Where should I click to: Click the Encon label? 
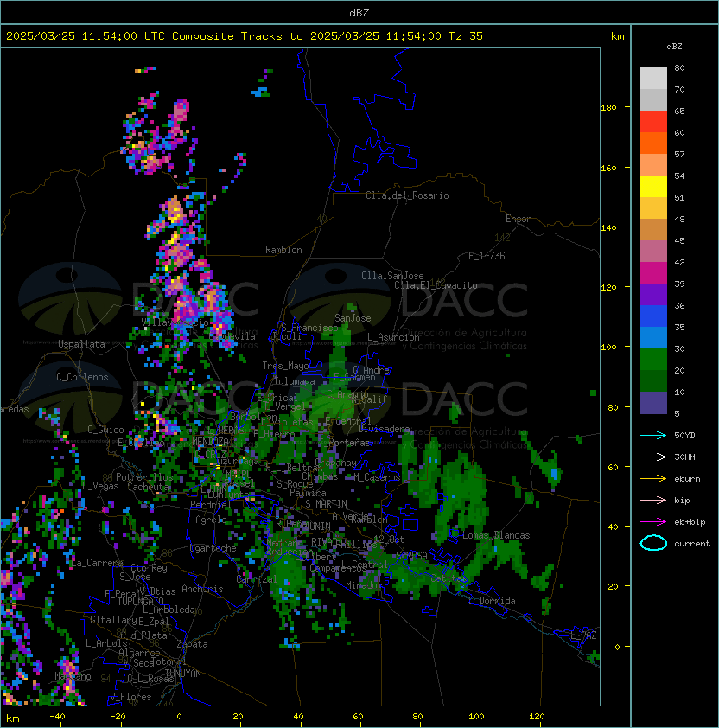[519, 219]
